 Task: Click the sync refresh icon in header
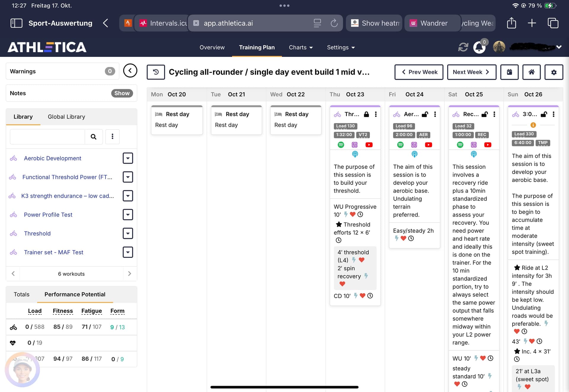463,47
